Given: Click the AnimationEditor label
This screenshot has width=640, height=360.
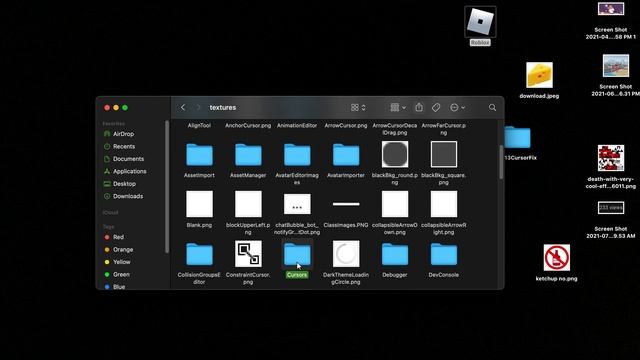Looking at the screenshot, I should tap(297, 125).
